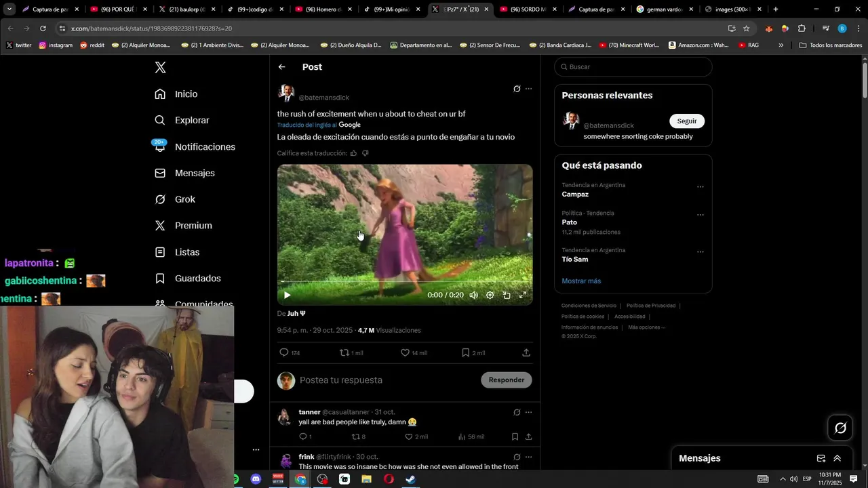Open Discord in the taskbar

(x=256, y=479)
